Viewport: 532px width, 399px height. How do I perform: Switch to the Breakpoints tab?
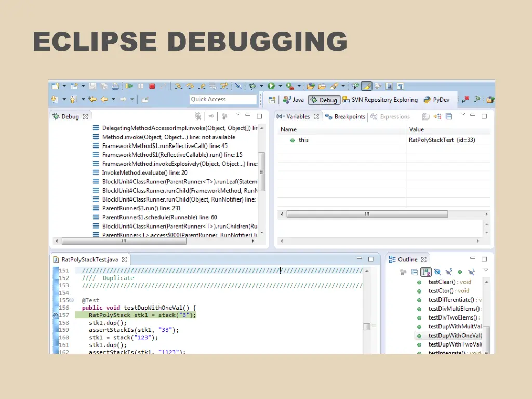[x=345, y=116]
